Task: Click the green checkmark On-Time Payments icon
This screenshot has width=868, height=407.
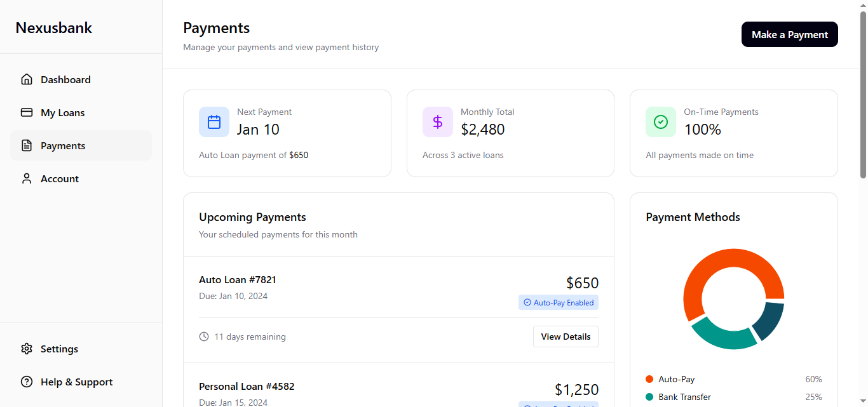Action: pyautogui.click(x=661, y=122)
